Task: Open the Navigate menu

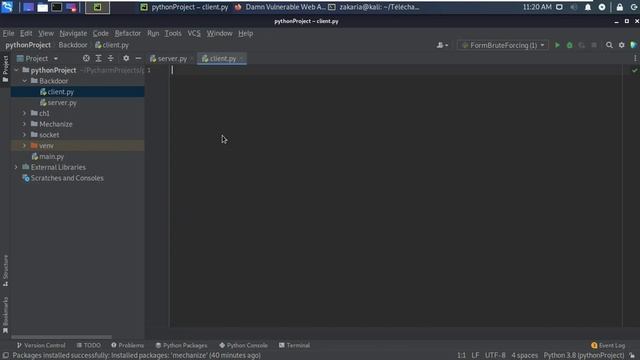Action: click(73, 33)
